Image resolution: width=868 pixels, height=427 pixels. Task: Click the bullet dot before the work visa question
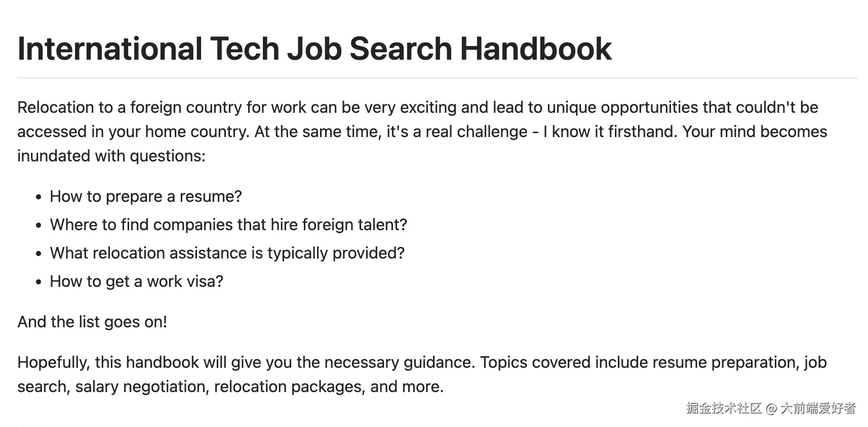[38, 282]
